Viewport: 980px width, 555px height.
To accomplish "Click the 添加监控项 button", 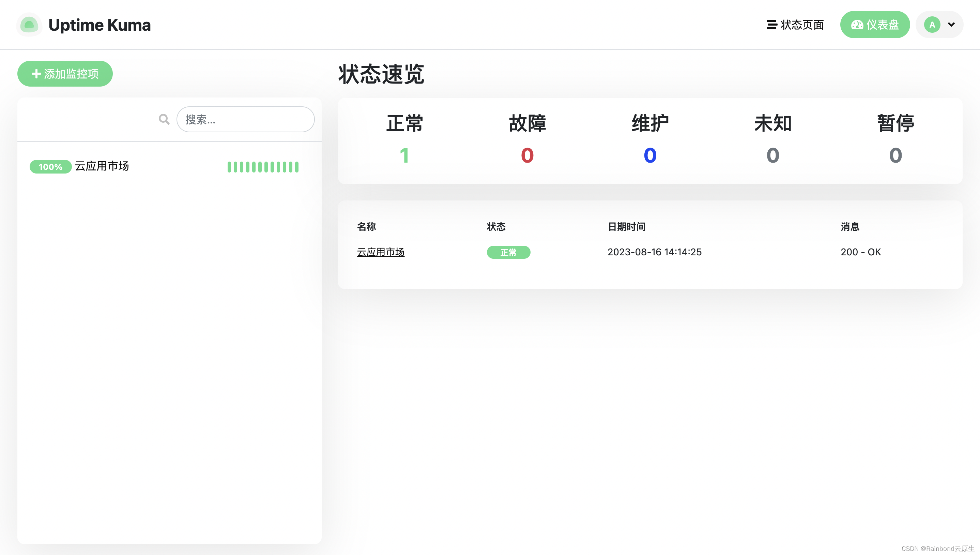I will pyautogui.click(x=65, y=73).
